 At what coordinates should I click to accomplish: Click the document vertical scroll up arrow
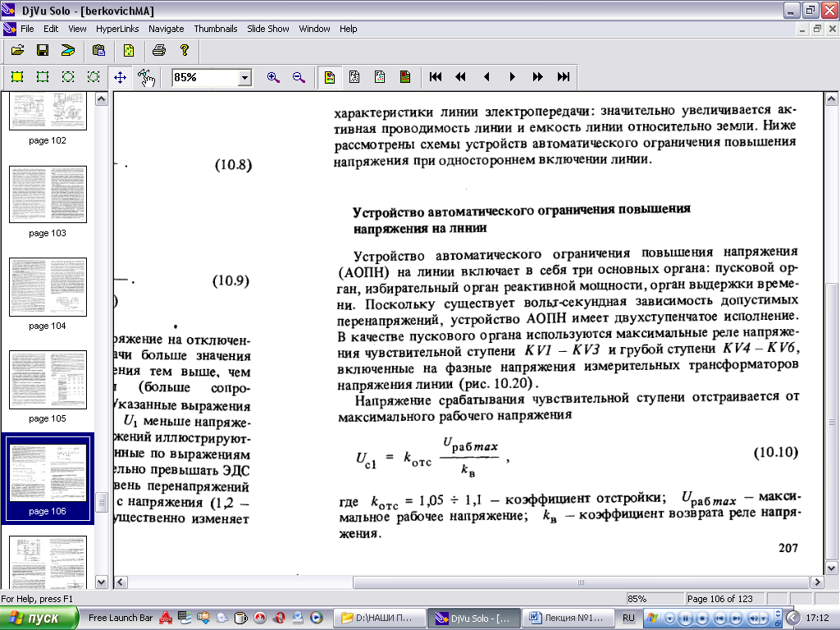point(832,99)
